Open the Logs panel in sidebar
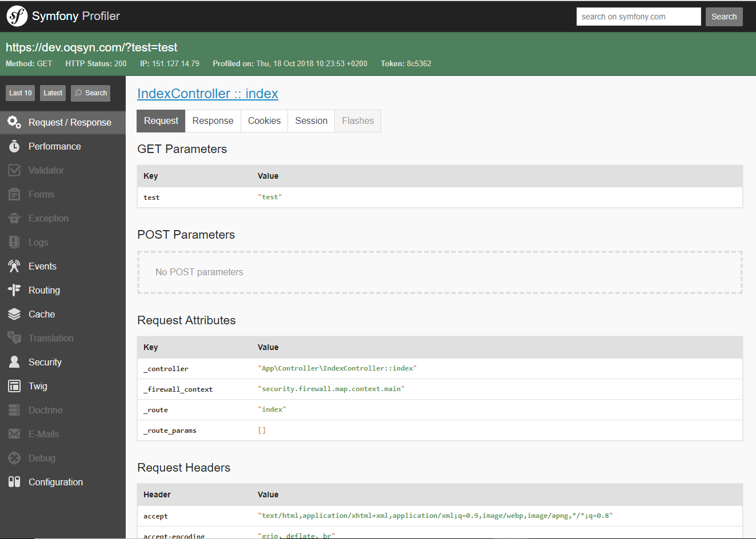The image size is (756, 539). pos(38,242)
